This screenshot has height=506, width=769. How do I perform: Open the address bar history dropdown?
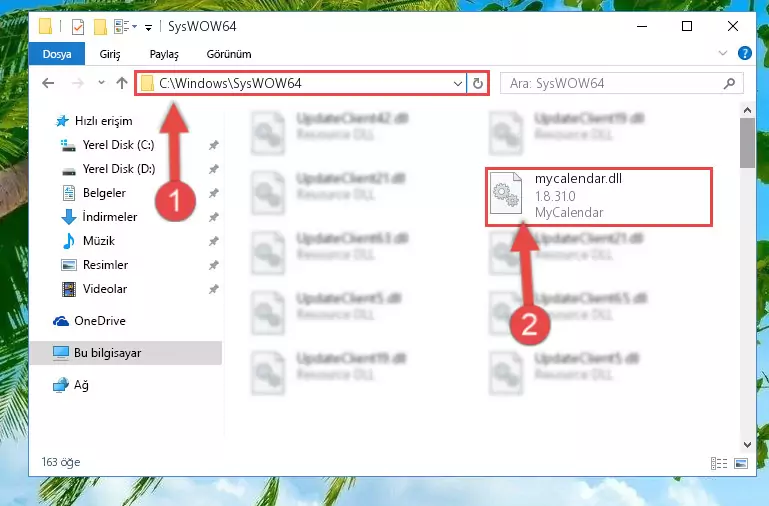[458, 83]
